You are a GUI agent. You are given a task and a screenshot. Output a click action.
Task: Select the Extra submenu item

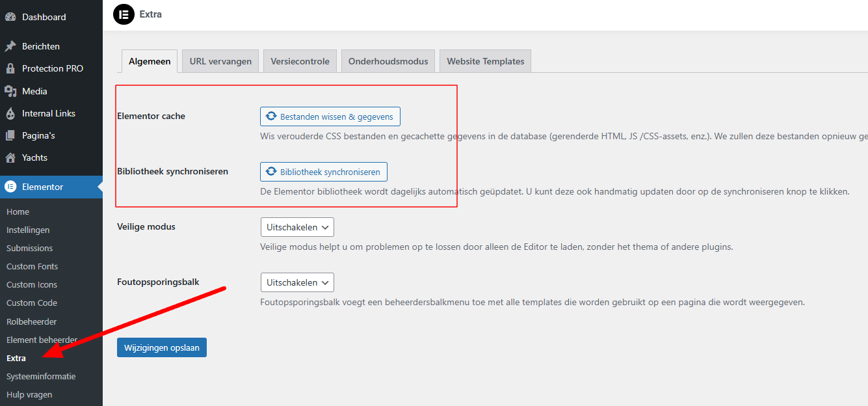(16, 358)
